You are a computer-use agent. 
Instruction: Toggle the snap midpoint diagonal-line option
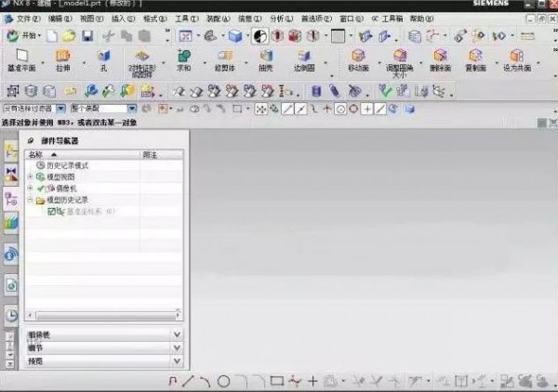click(x=301, y=109)
